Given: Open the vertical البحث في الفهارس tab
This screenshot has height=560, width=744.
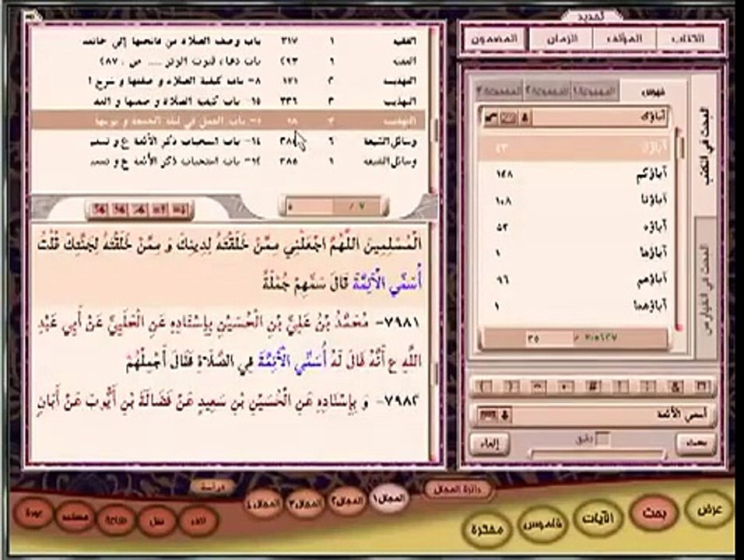Looking at the screenshot, I should 706,289.
